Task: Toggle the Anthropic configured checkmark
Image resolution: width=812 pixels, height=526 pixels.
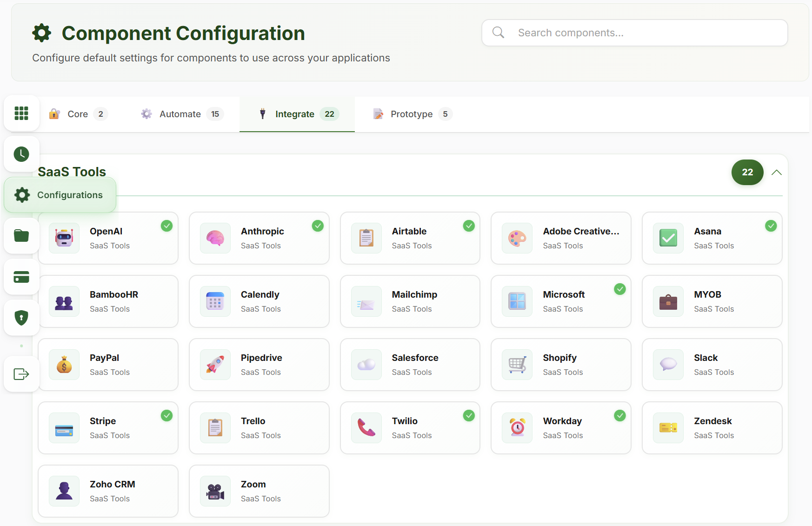Action: click(x=318, y=226)
